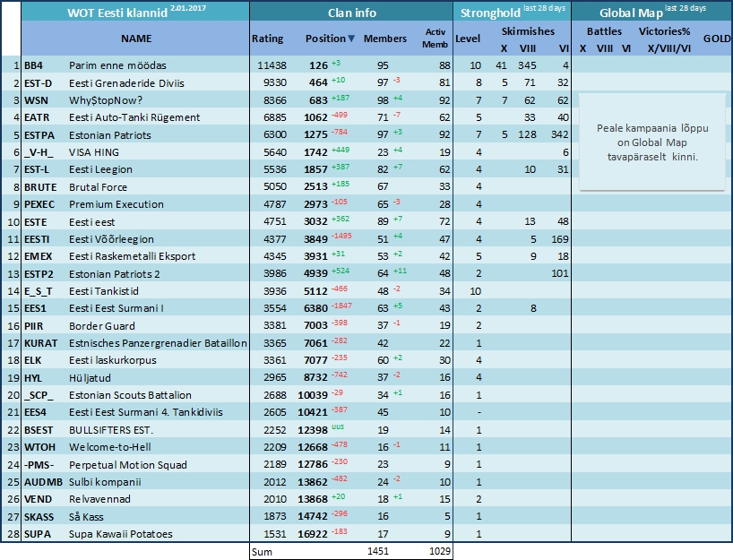This screenshot has height=560, width=733.
Task: Select clan name Estonian Patriots
Action: pyautogui.click(x=110, y=135)
